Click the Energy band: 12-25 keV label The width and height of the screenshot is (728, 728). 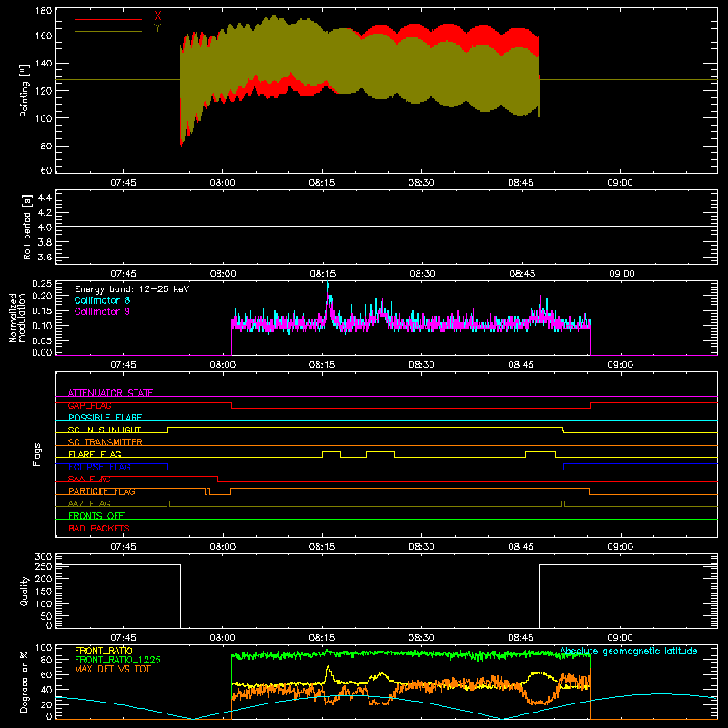pyautogui.click(x=132, y=289)
